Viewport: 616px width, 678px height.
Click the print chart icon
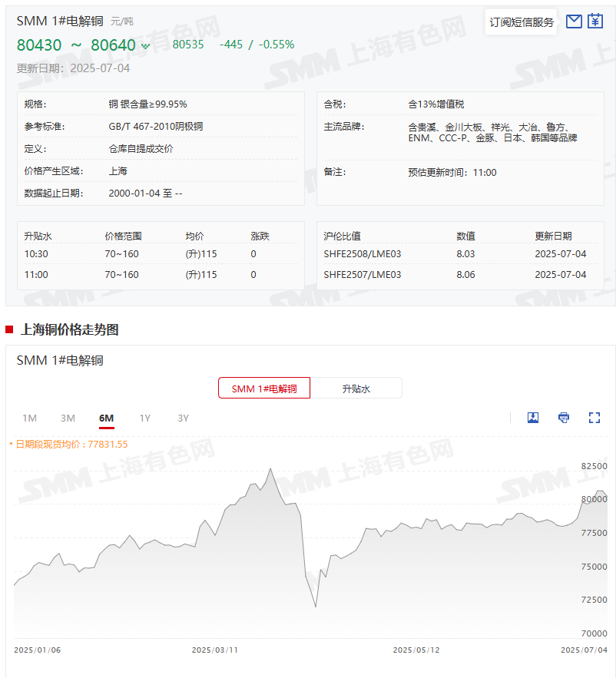click(x=563, y=418)
